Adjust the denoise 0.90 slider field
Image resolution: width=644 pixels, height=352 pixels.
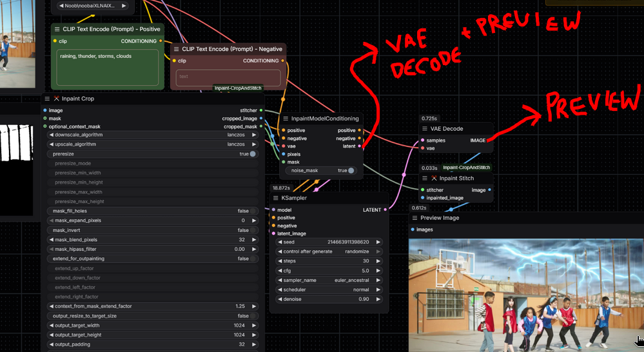329,299
